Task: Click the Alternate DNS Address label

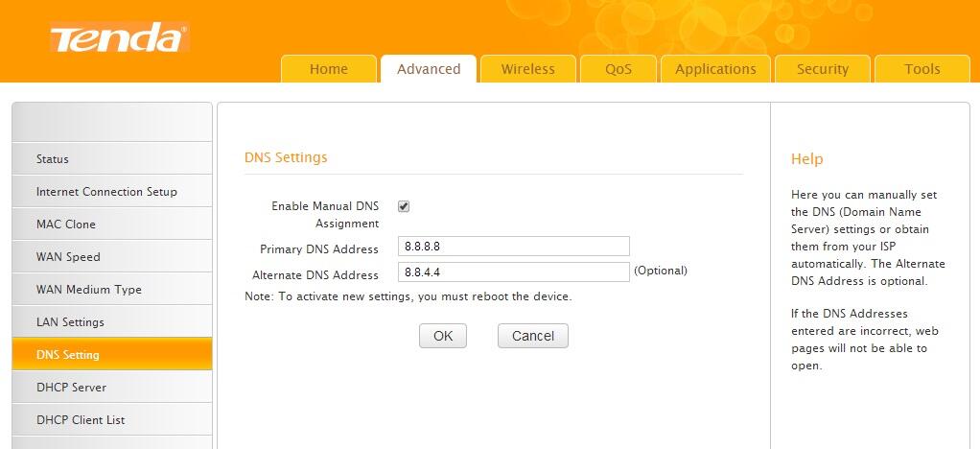Action: click(x=315, y=274)
